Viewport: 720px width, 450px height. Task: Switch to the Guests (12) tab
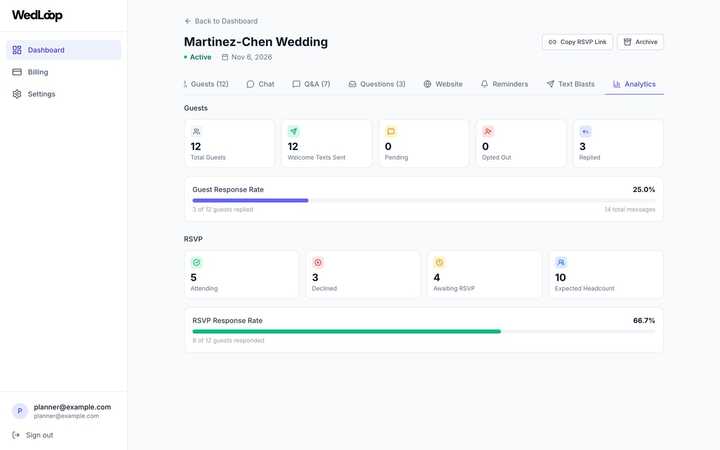click(206, 84)
